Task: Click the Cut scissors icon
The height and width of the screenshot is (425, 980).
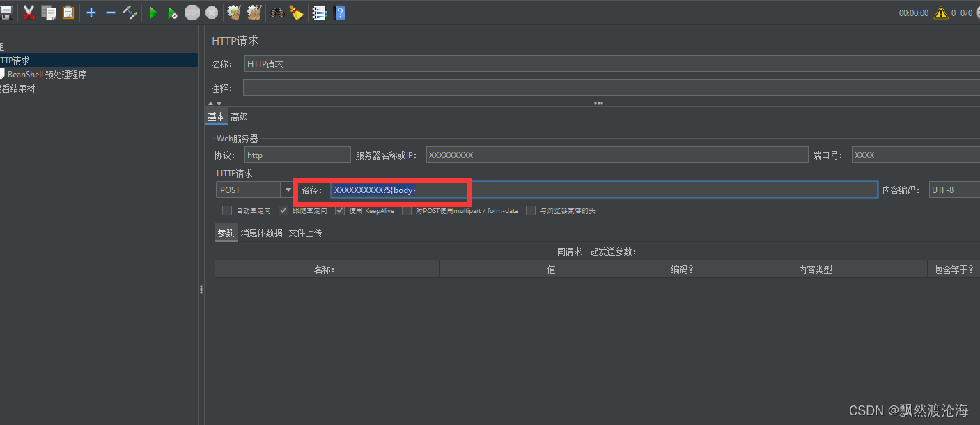Action: (29, 13)
